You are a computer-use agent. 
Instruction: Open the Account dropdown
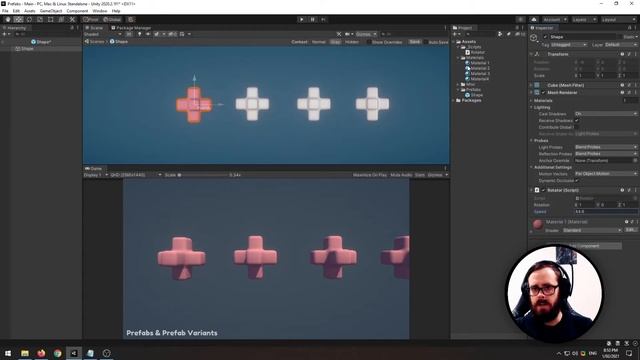coord(554,20)
